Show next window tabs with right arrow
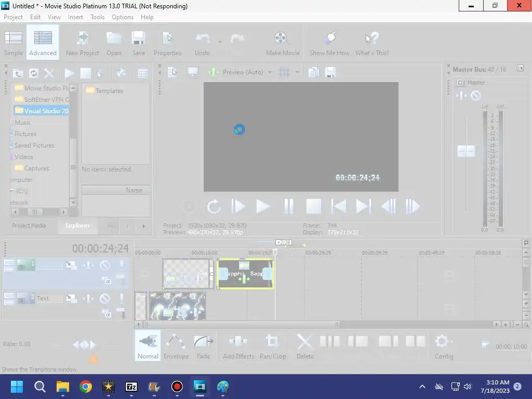 click(143, 226)
